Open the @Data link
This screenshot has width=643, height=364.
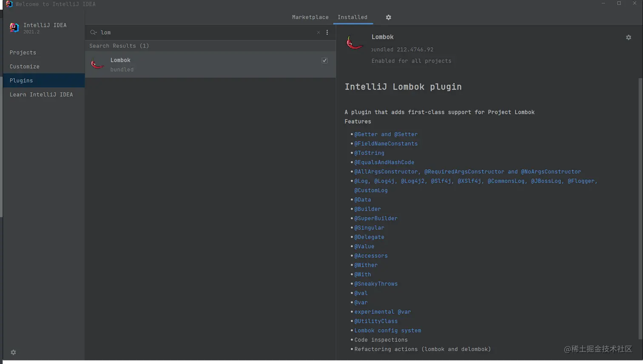pos(362,200)
